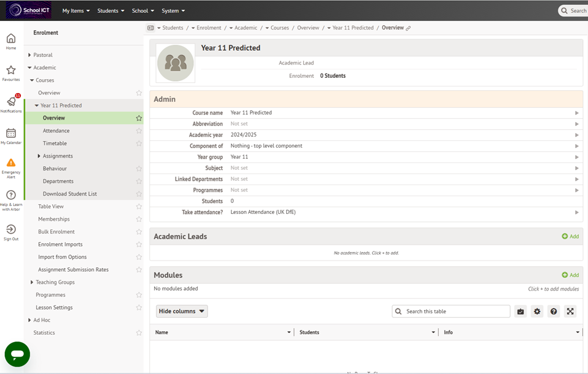This screenshot has width=588, height=374.
Task: Toggle favourite star for Attendance
Action: (x=139, y=131)
